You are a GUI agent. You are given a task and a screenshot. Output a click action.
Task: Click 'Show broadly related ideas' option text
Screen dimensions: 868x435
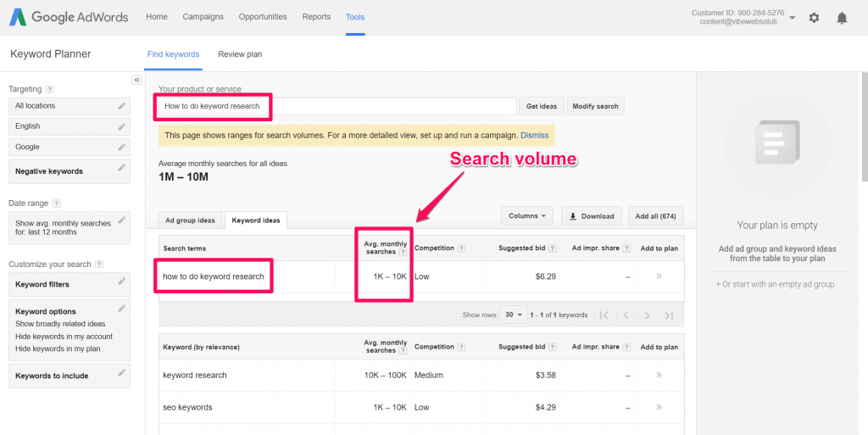pyautogui.click(x=60, y=324)
